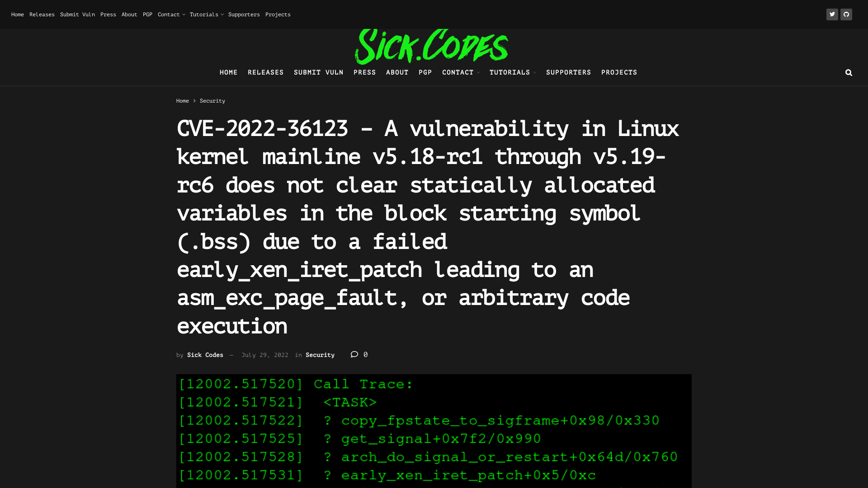The image size is (868, 488).
Task: Open the Tutorials dropdown in the top bar
Action: (206, 14)
